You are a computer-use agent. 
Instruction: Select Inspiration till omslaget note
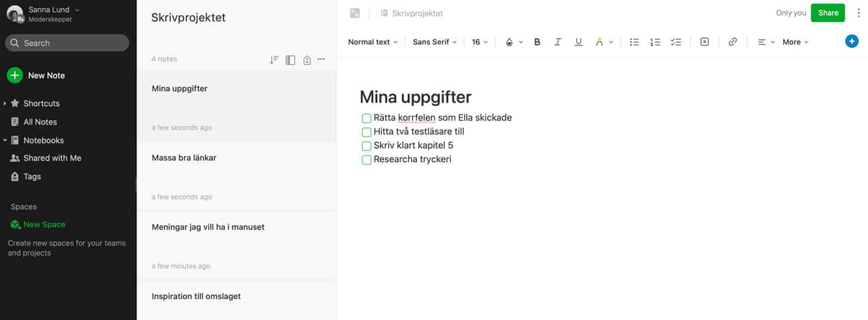click(236, 301)
